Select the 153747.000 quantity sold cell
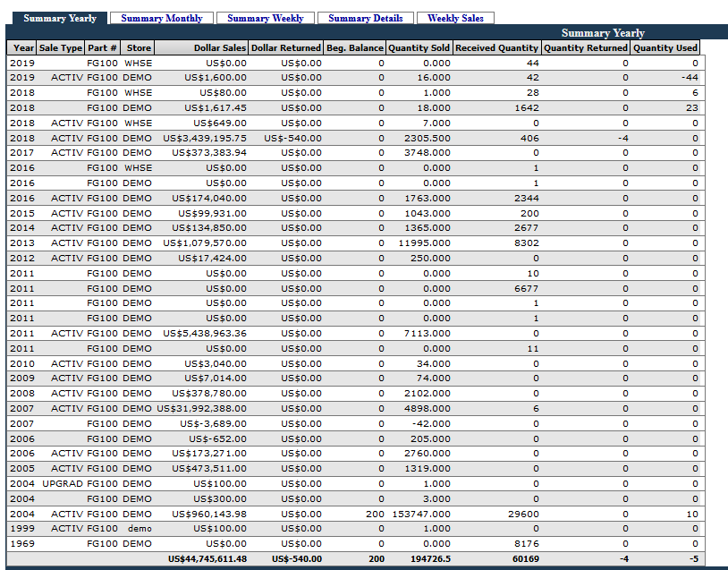 tap(420, 515)
